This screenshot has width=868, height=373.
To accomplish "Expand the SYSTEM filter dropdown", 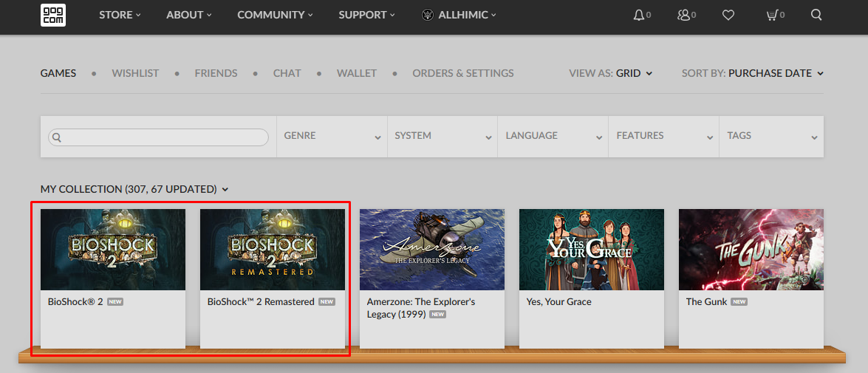I will click(x=442, y=136).
